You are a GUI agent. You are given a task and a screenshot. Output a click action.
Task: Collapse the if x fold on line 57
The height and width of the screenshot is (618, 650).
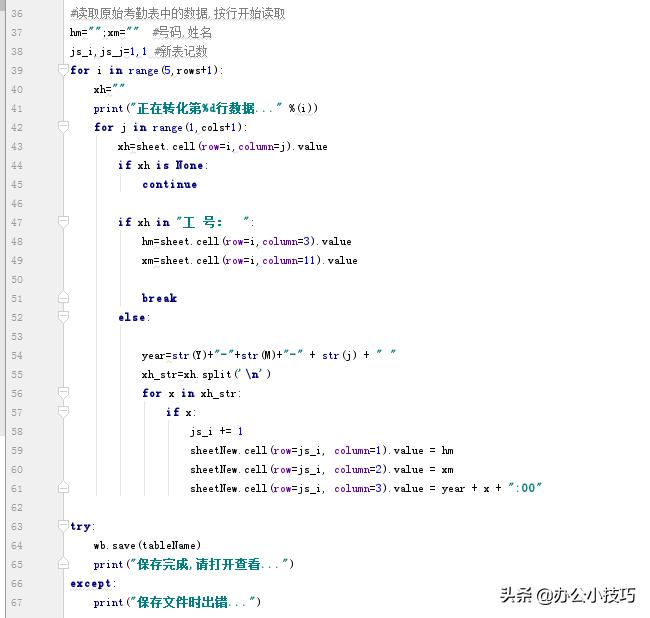(x=63, y=412)
